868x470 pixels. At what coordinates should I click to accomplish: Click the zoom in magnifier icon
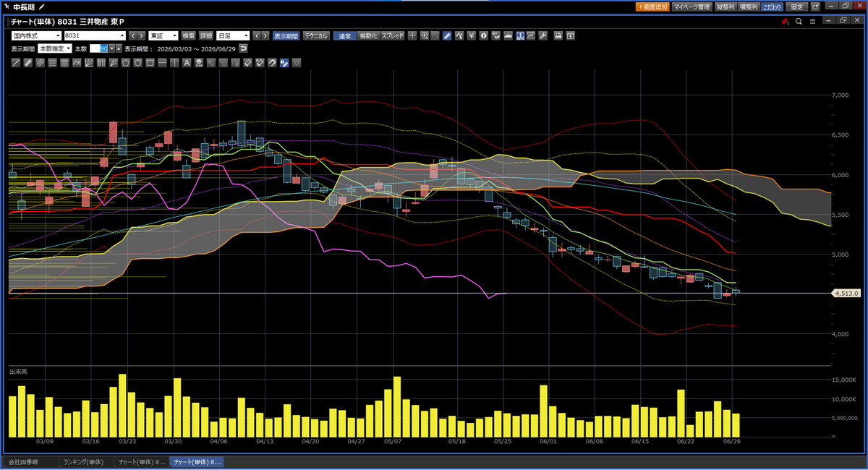coord(424,35)
